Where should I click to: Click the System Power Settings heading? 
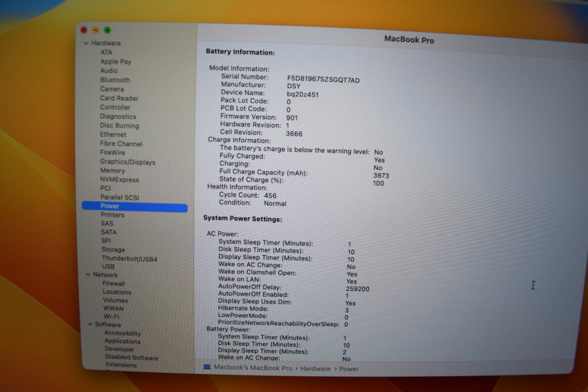point(242,219)
